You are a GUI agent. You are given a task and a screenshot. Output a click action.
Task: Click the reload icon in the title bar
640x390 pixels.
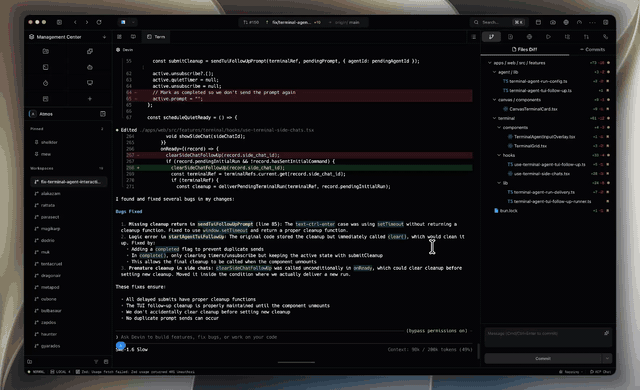(x=99, y=22)
